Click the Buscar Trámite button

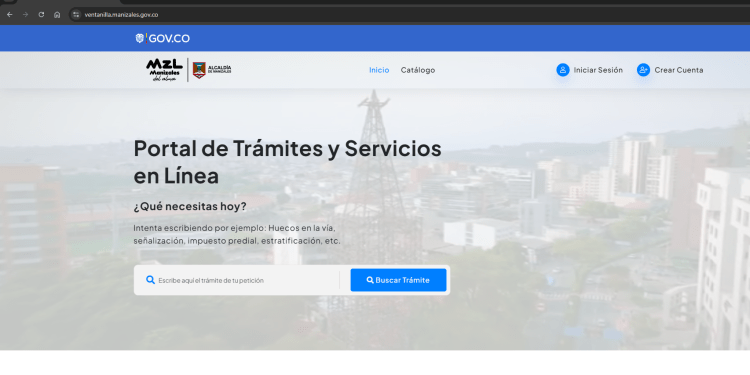[398, 280]
